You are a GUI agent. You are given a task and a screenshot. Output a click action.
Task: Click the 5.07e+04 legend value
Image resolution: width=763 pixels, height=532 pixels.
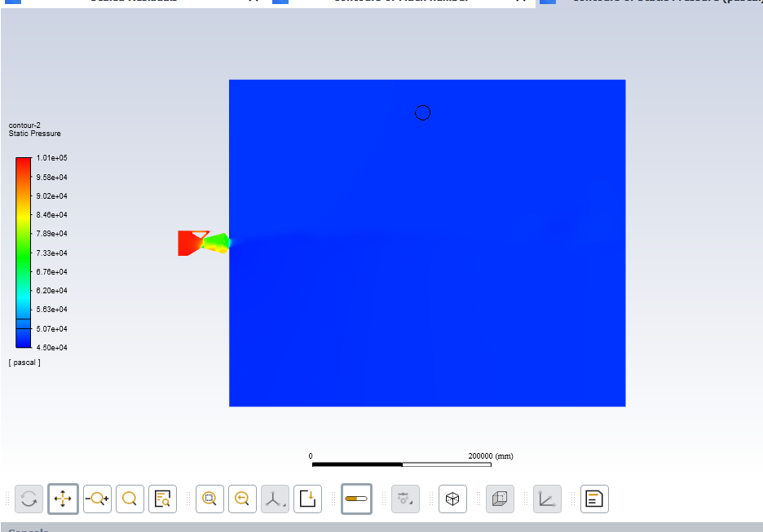51,328
